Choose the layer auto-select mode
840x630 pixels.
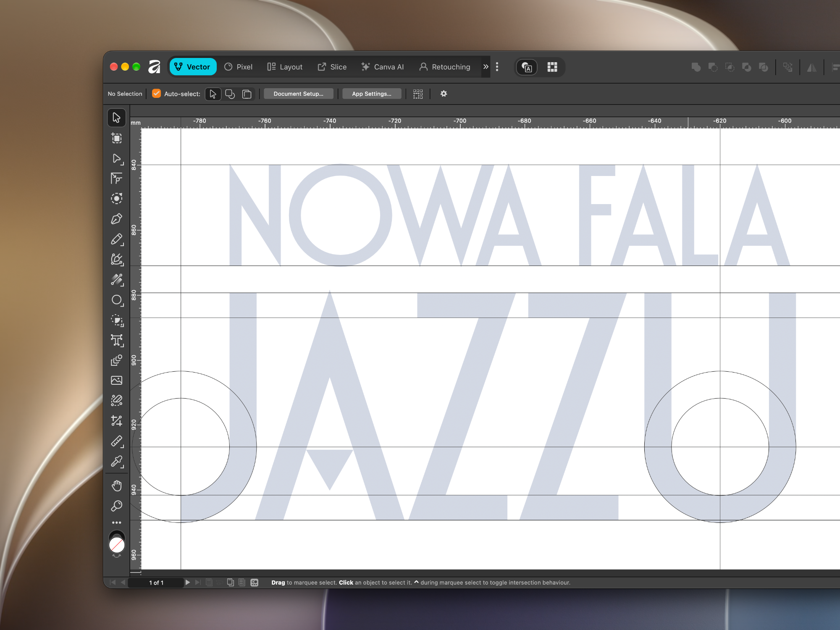coord(247,94)
